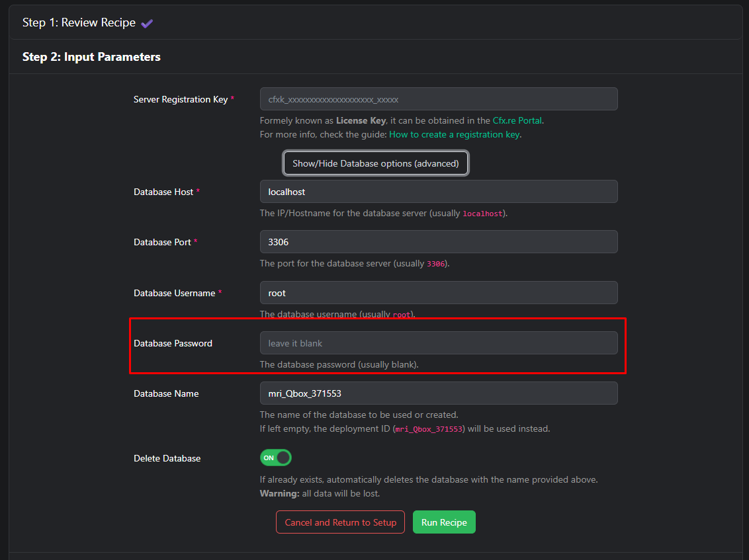This screenshot has width=749, height=560.
Task: Click the Step 1 completed checkmark icon
Action: point(147,23)
